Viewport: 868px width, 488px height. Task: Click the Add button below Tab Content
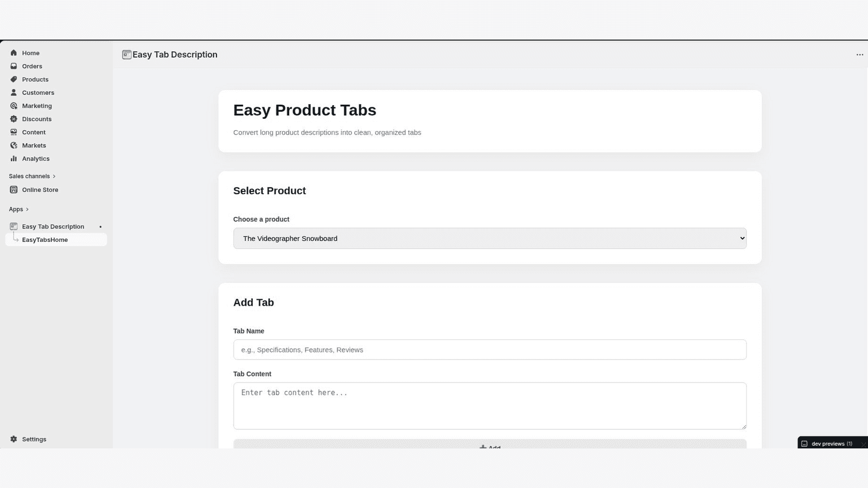(489, 446)
